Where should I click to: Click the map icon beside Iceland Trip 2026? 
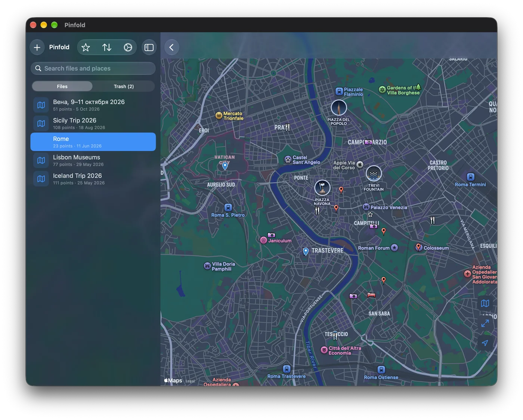pos(41,179)
